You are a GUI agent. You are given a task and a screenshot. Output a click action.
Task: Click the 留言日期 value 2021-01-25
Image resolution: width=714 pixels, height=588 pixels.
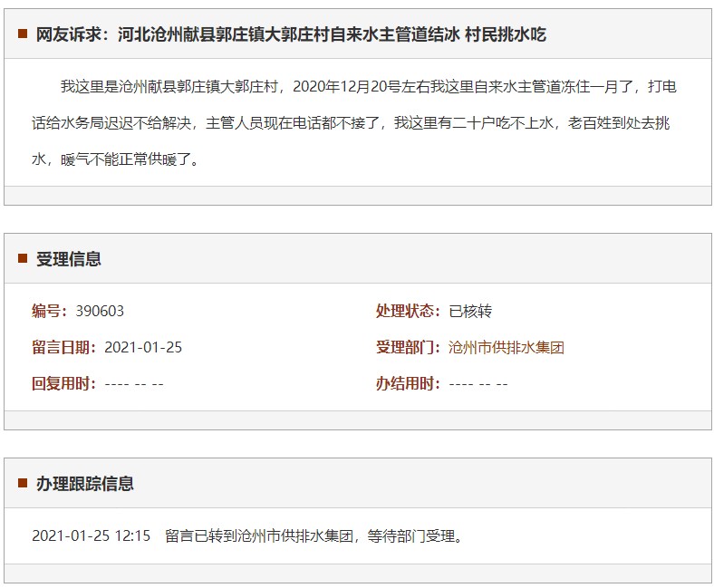(x=143, y=347)
